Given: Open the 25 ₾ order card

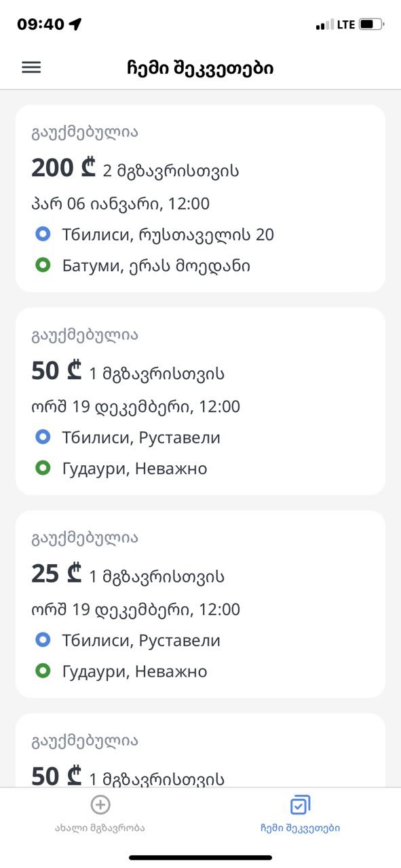Looking at the screenshot, I should pyautogui.click(x=200, y=604).
